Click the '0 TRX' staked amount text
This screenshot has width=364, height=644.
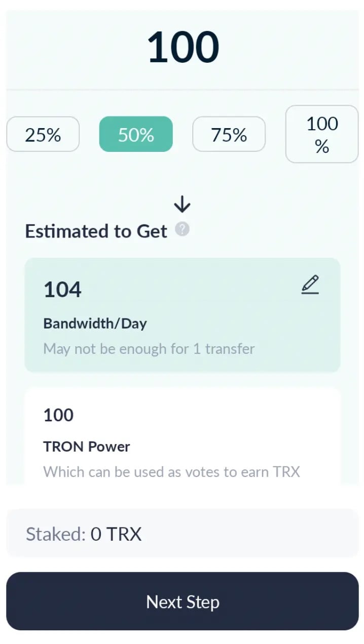click(x=116, y=534)
